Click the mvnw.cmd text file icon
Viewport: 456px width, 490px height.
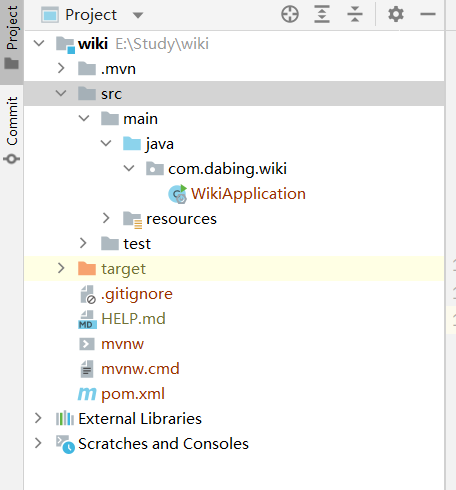[x=87, y=369]
